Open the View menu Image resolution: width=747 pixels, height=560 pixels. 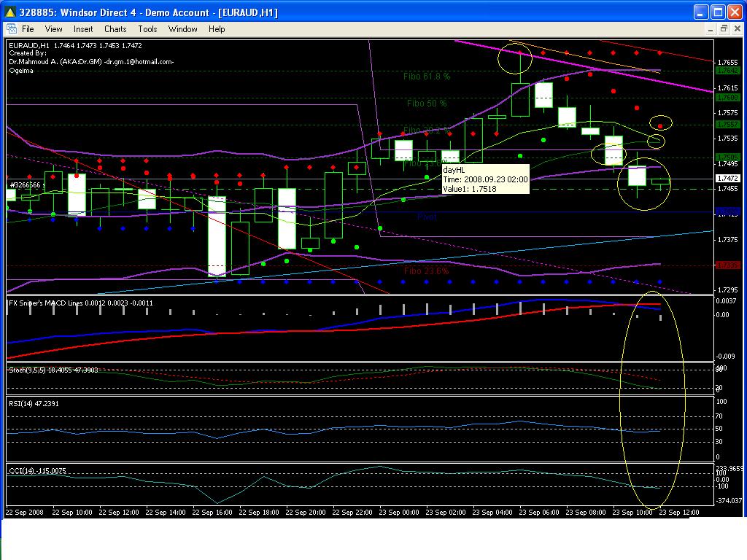point(53,29)
